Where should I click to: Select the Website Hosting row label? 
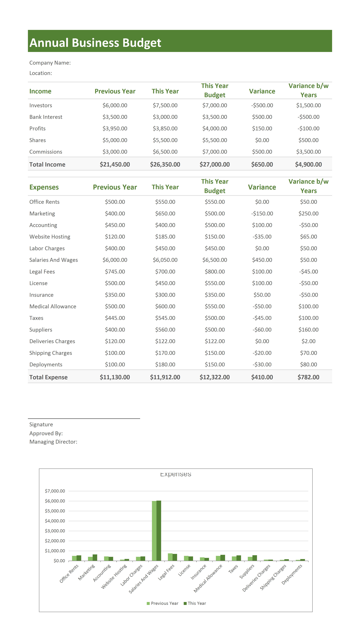[50, 237]
